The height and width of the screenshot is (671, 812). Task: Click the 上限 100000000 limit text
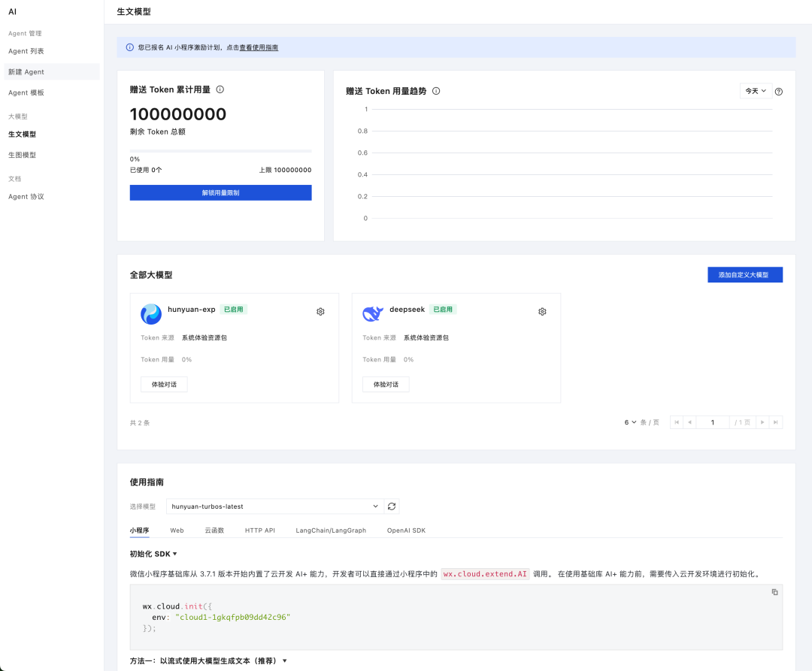click(x=286, y=170)
